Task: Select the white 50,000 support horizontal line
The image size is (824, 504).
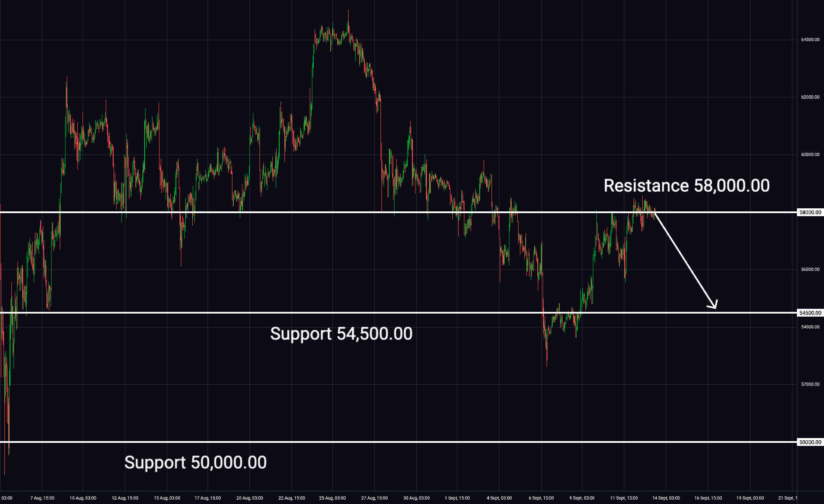Action: point(398,442)
